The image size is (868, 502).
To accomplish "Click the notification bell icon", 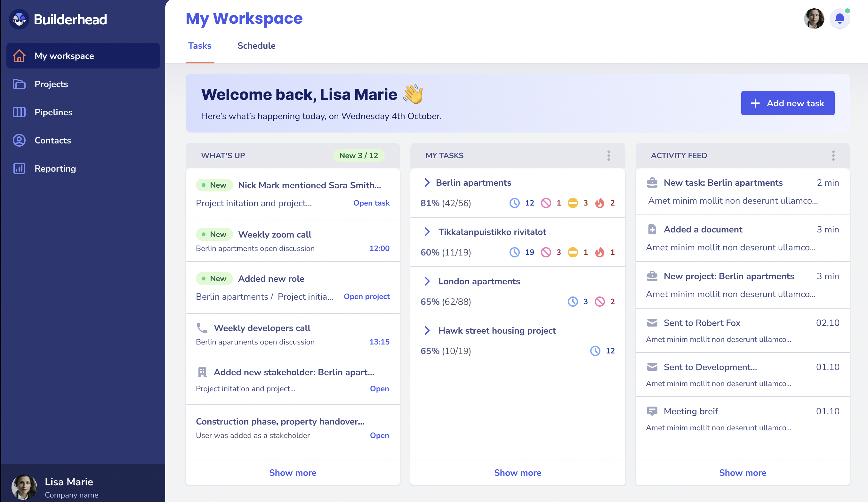I will click(x=840, y=19).
